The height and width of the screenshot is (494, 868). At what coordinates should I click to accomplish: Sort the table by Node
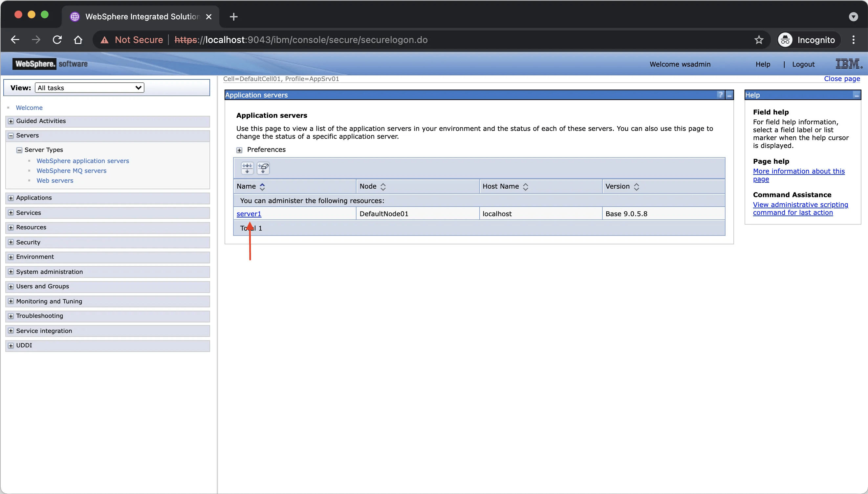point(383,187)
